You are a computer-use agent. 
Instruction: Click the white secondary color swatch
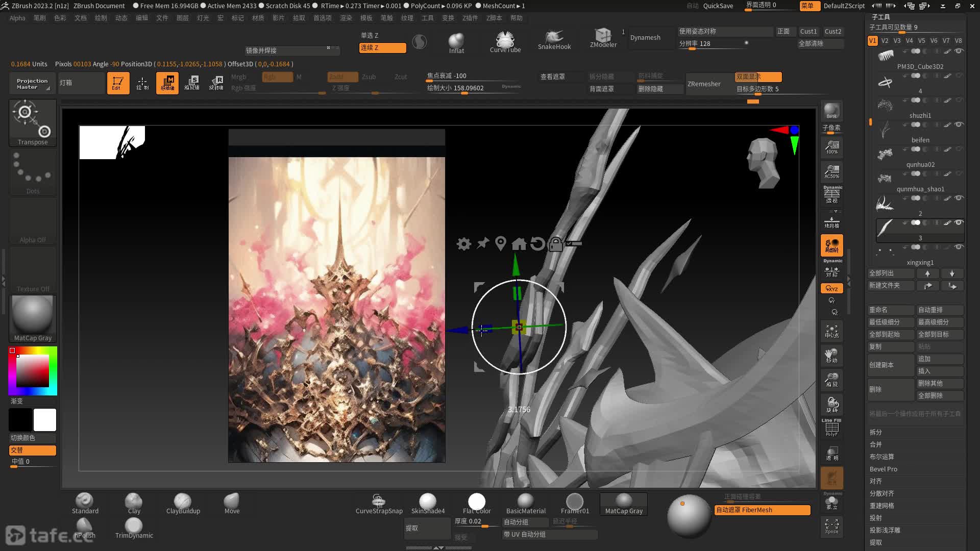(45, 420)
